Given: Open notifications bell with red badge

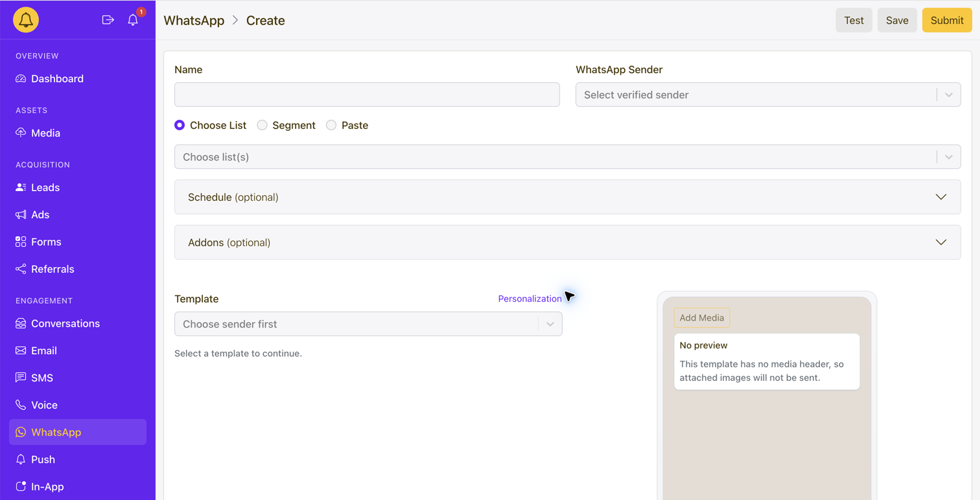Looking at the screenshot, I should [x=134, y=19].
